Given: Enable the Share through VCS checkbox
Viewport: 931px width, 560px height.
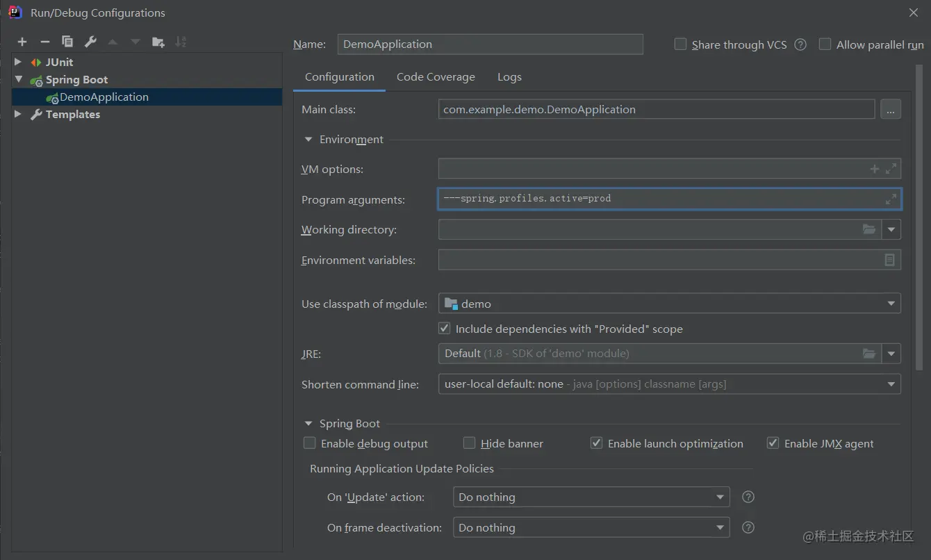Looking at the screenshot, I should pos(681,44).
